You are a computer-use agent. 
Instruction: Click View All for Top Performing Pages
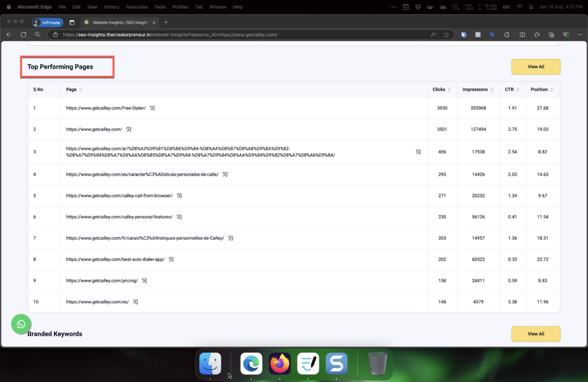[536, 67]
